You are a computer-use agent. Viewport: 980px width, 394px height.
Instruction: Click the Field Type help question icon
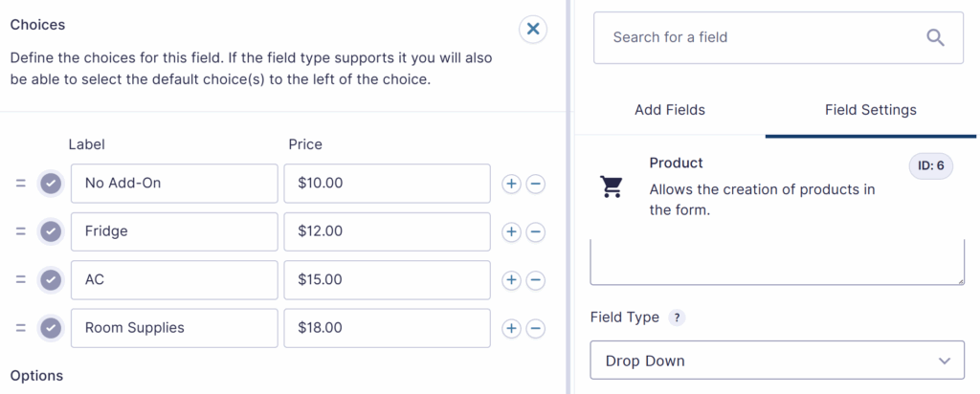(677, 317)
